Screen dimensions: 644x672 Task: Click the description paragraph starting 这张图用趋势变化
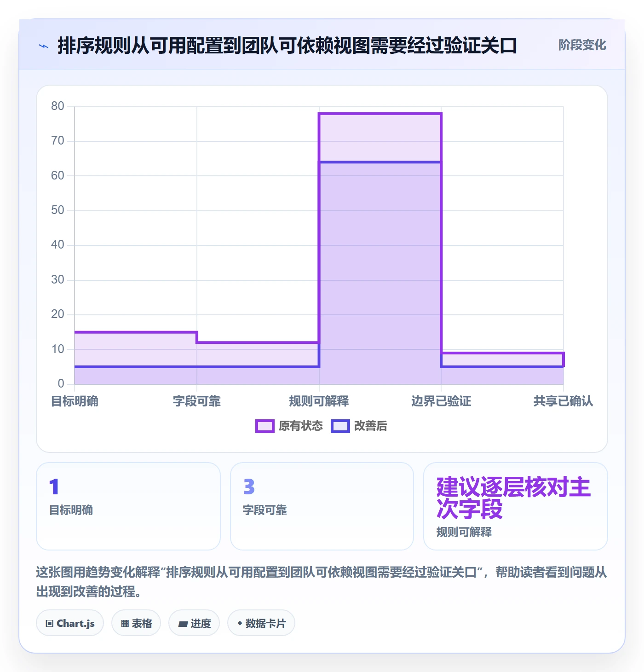pos(322,582)
